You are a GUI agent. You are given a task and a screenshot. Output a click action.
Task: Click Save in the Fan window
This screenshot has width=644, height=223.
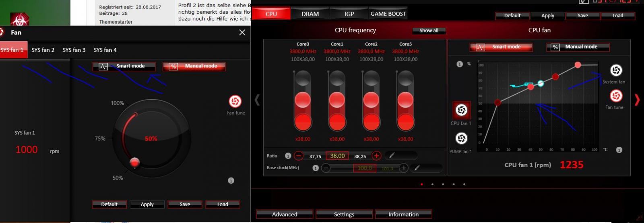(x=185, y=205)
